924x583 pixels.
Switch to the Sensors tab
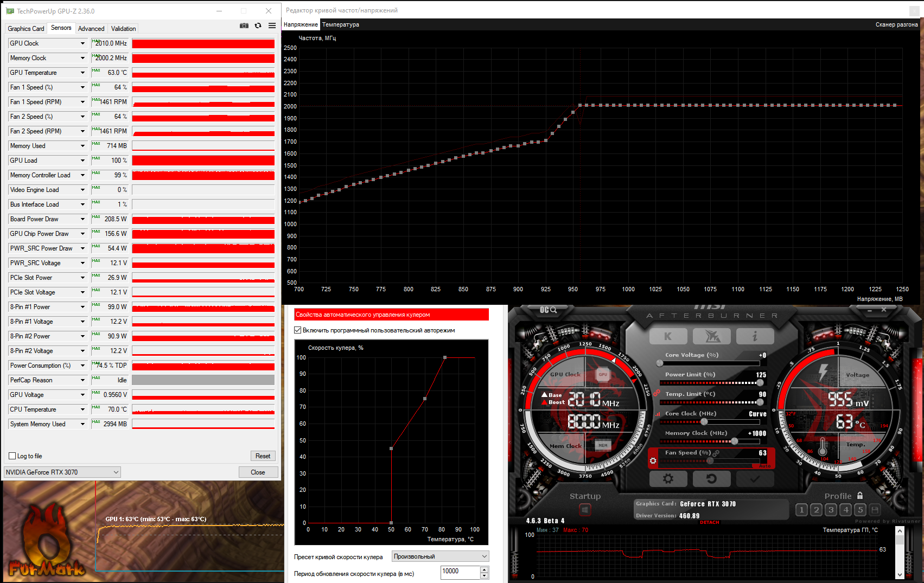61,28
